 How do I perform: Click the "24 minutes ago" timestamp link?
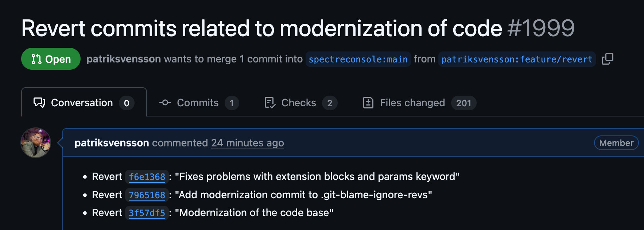[x=247, y=143]
